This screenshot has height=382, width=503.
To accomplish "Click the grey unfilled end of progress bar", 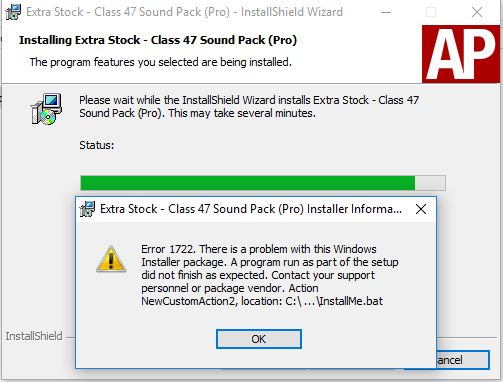I will coord(430,183).
